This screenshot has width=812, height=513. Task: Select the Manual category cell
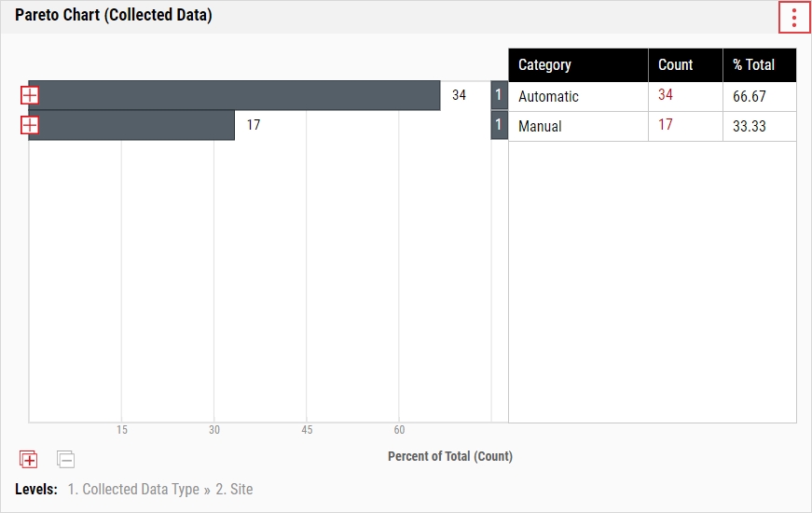pos(541,126)
